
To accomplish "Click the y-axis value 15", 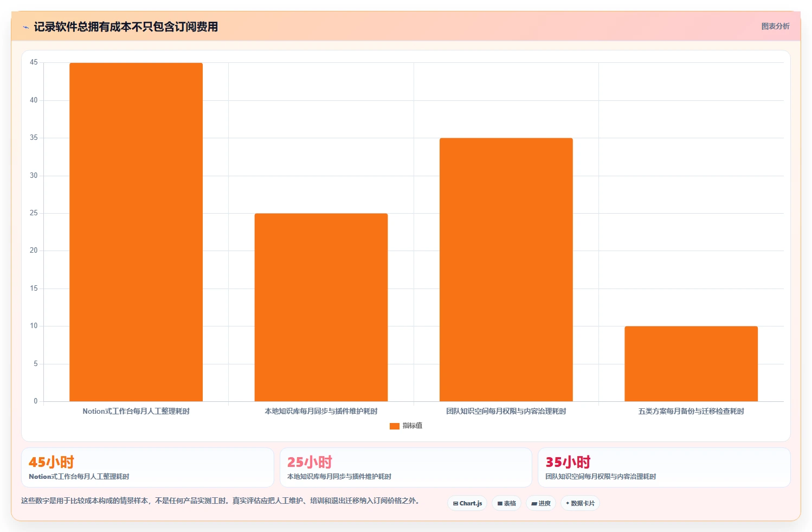I will click(34, 289).
